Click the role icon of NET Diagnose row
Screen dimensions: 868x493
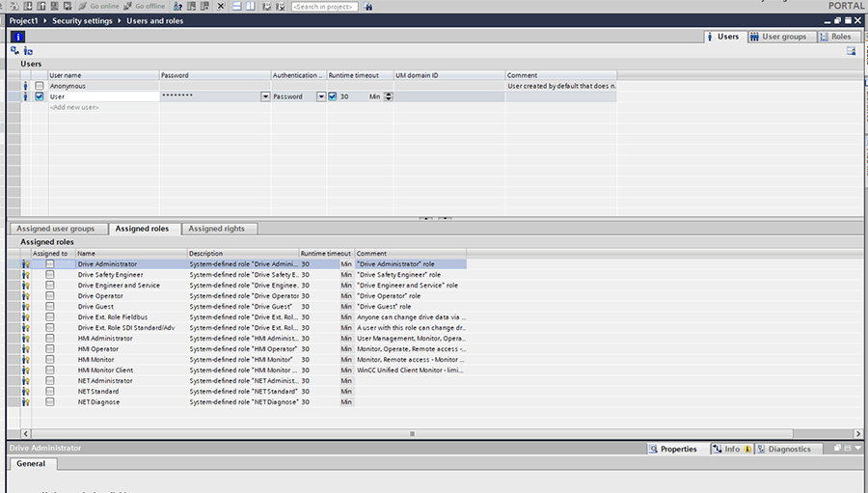coord(25,402)
